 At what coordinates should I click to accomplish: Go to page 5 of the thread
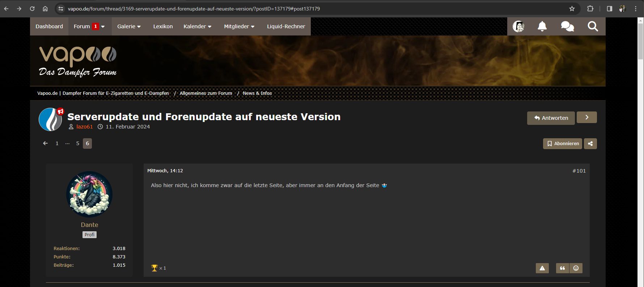coord(77,143)
